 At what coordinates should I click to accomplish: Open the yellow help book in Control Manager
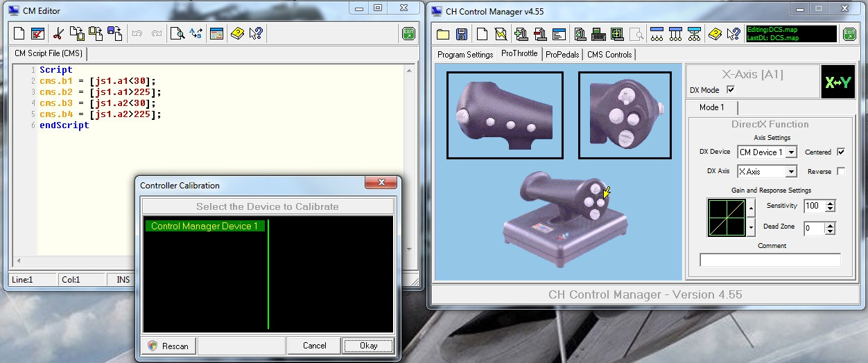coord(715,34)
